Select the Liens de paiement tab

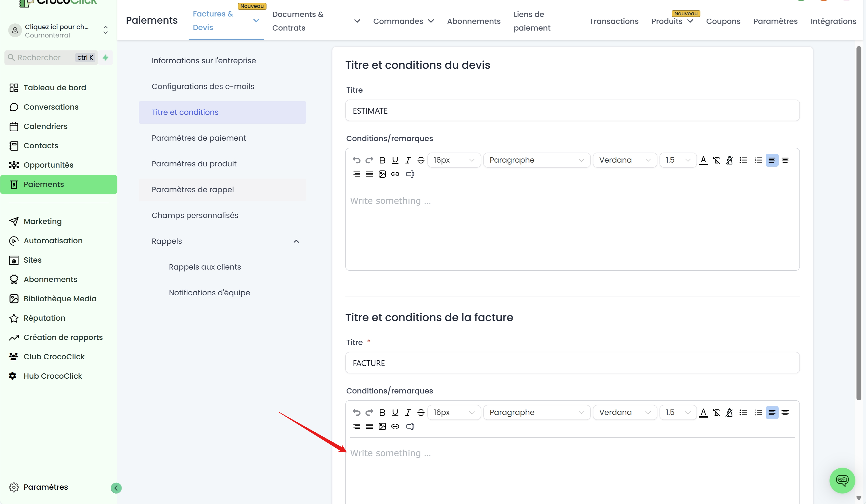(x=532, y=21)
